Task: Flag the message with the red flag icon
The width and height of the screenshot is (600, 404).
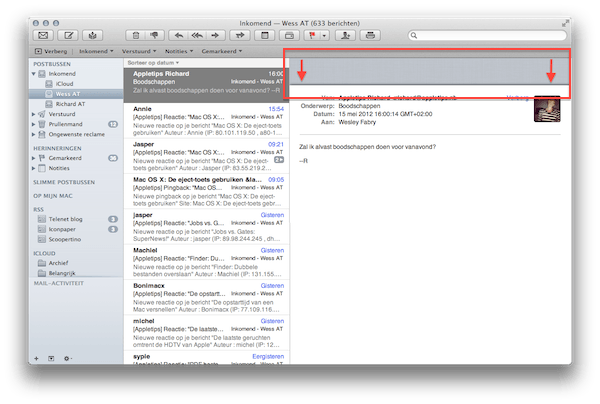Action: 312,36
